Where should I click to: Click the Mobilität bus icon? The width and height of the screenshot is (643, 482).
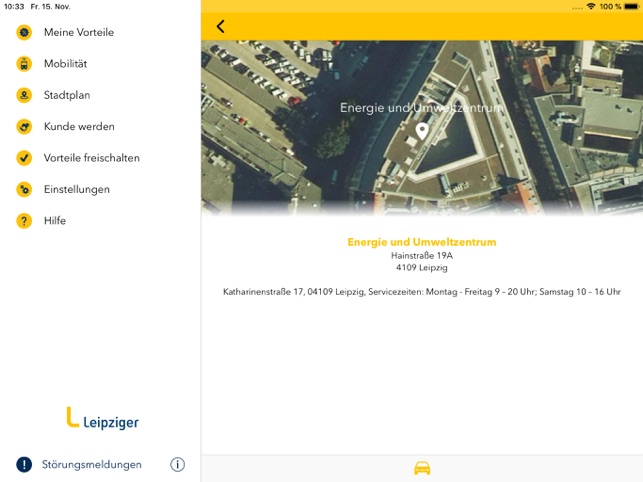24,64
